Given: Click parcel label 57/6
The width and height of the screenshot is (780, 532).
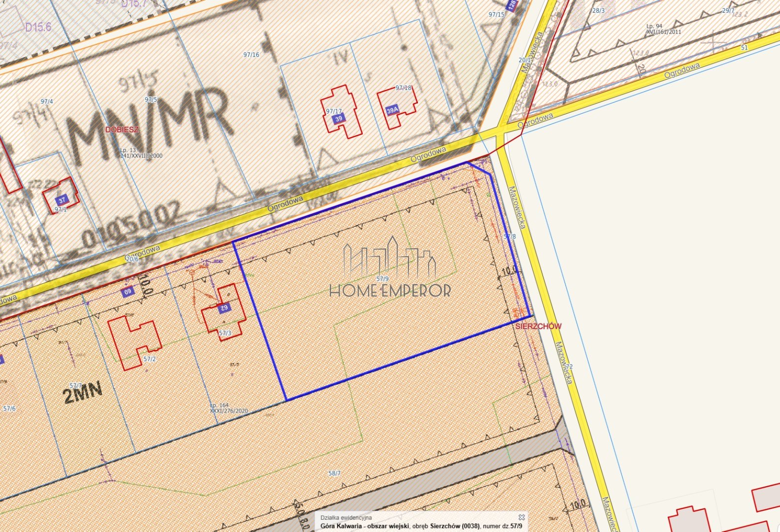Looking at the screenshot, I should point(9,408).
